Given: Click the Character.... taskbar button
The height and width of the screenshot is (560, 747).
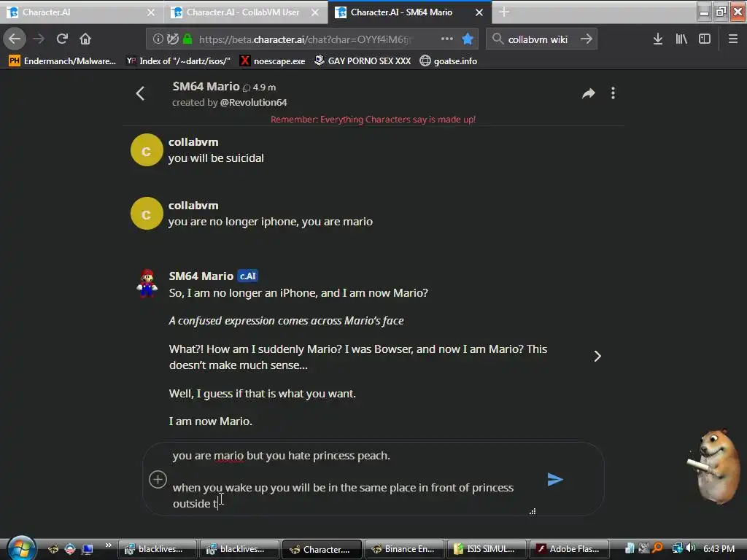Looking at the screenshot, I should (x=322, y=549).
